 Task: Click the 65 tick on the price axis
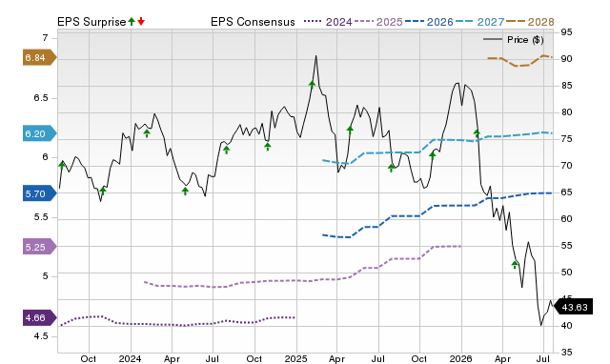click(x=566, y=192)
